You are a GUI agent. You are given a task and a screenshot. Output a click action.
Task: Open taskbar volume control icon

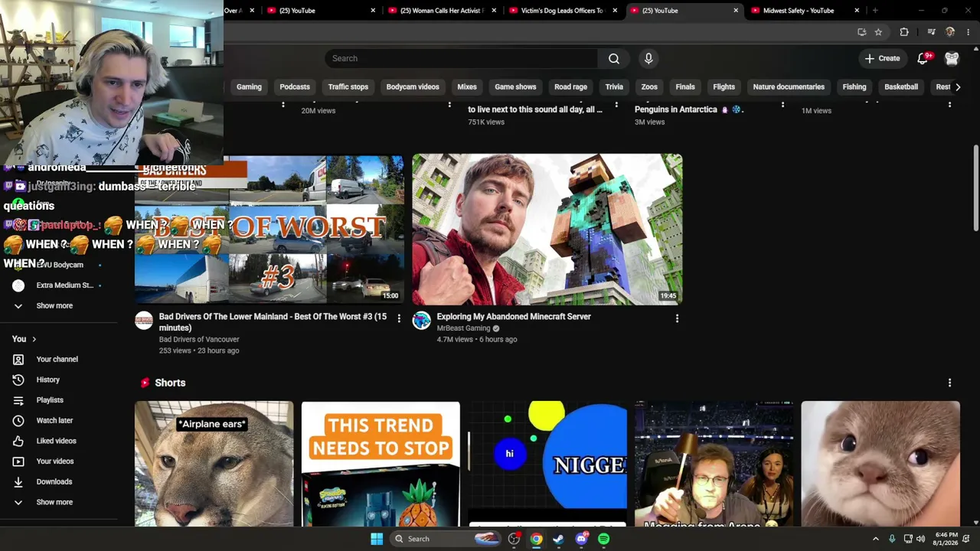[x=920, y=539]
